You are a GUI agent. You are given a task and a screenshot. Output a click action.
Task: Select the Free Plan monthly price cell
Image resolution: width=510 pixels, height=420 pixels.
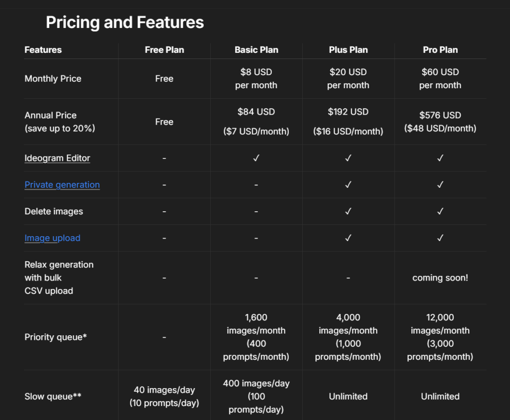pos(164,78)
